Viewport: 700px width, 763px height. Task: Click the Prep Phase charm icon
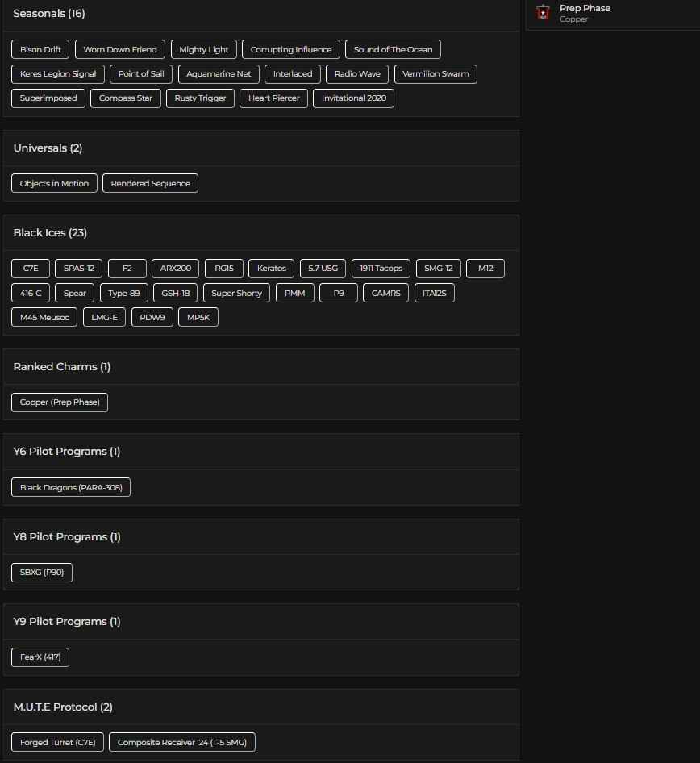pos(543,13)
